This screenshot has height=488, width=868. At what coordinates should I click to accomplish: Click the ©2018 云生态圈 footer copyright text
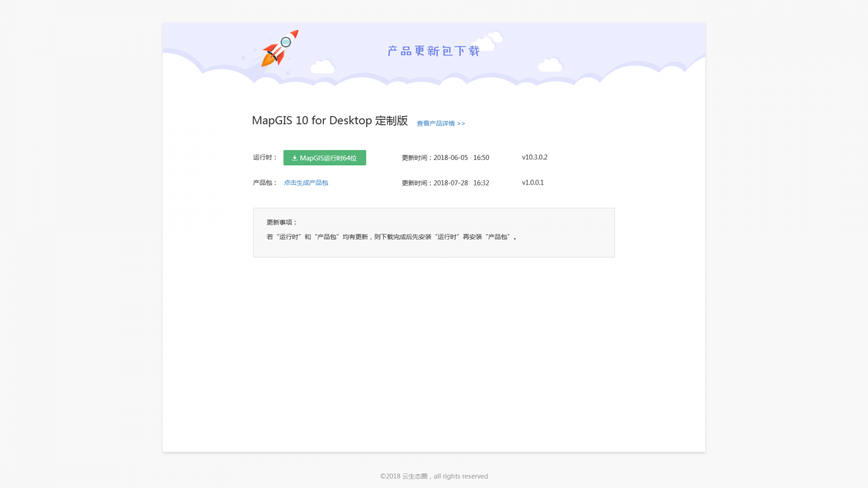tap(434, 476)
